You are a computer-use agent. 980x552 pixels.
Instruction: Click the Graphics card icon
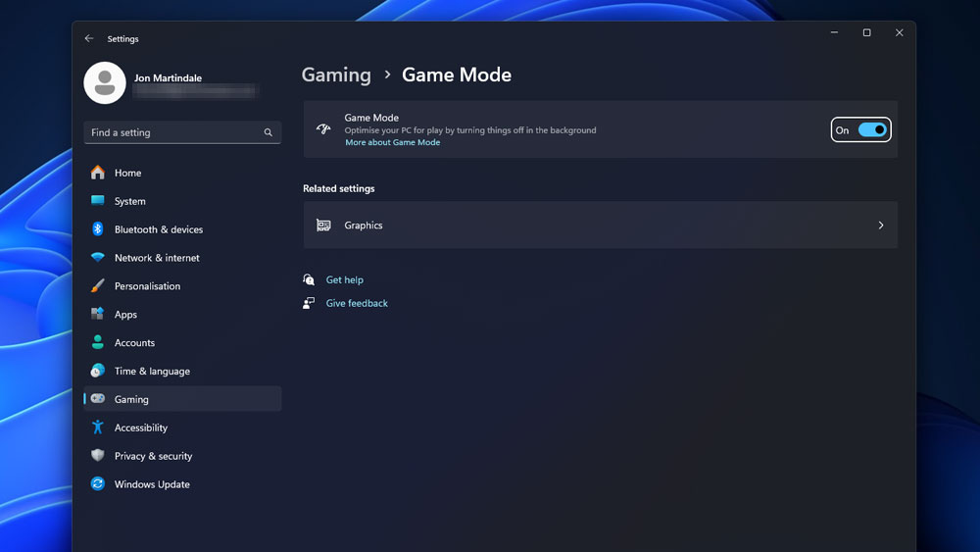323,226
